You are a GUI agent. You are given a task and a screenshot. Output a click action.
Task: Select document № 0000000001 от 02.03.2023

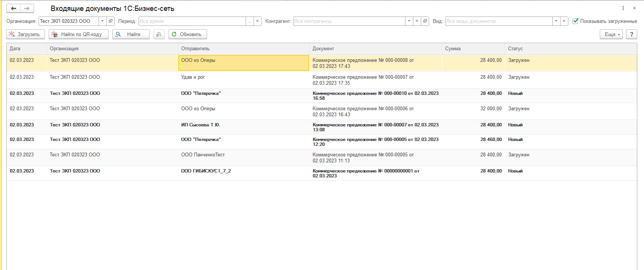point(376,173)
